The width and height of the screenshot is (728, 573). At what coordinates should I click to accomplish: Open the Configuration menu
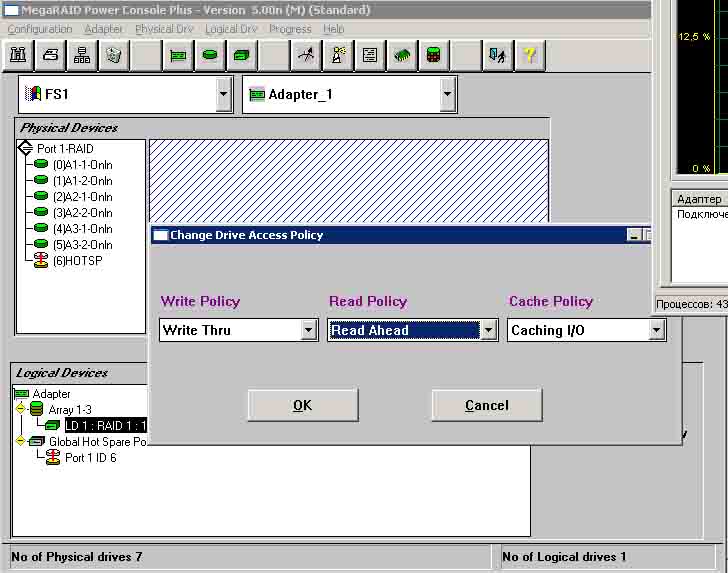point(40,29)
